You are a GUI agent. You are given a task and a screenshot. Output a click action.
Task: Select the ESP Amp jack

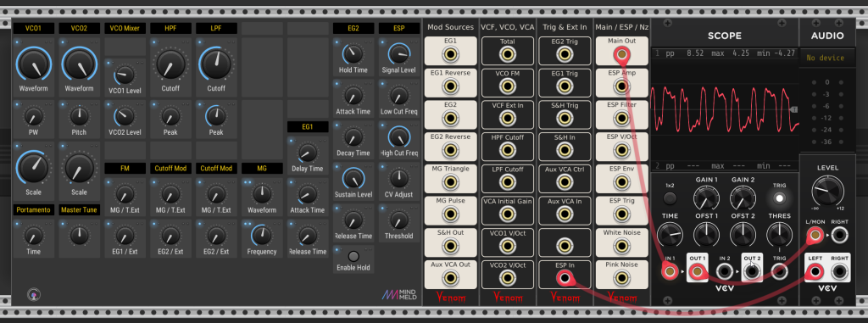coord(621,86)
